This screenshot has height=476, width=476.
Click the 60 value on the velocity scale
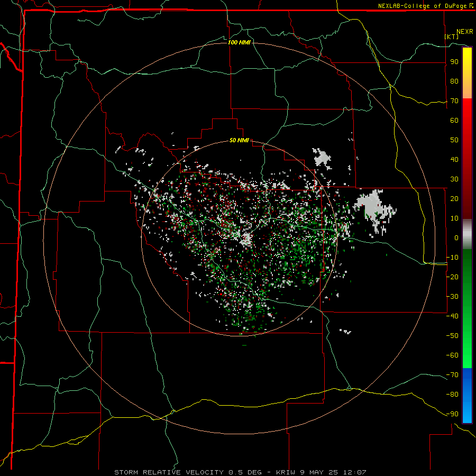(454, 120)
